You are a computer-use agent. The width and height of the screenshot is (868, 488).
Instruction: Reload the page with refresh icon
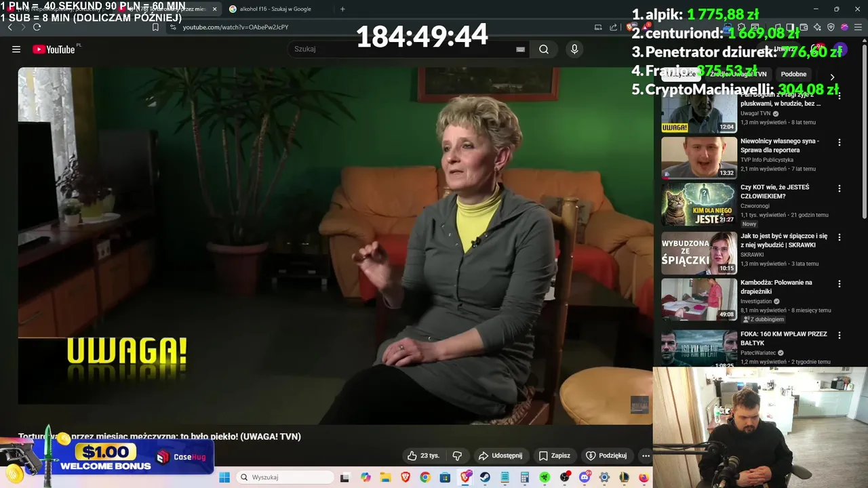click(x=37, y=27)
